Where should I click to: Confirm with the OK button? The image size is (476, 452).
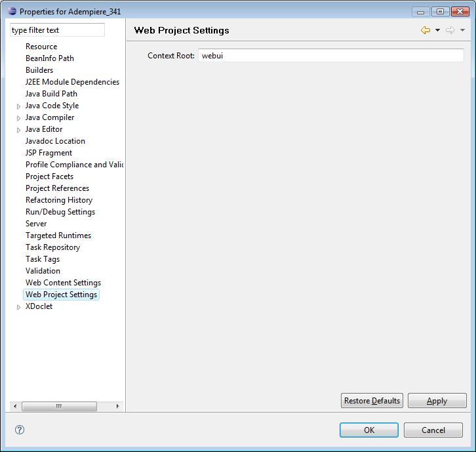point(369,430)
